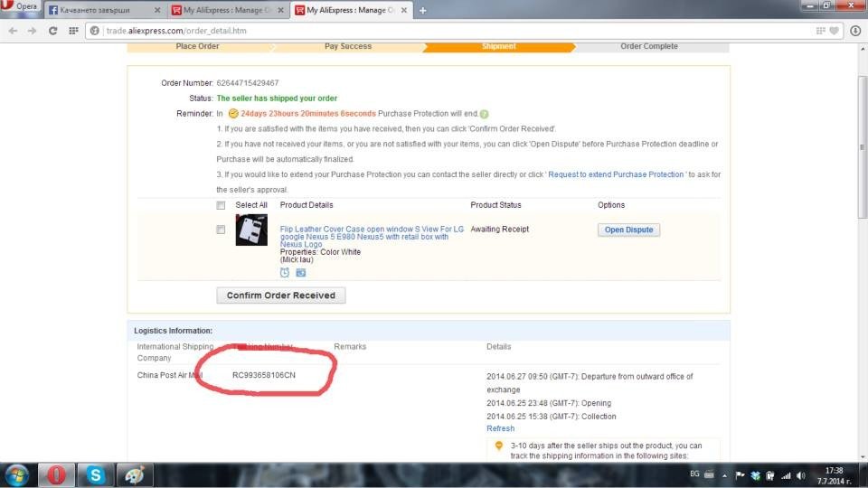The width and height of the screenshot is (868, 488).
Task: Click the volume speaker icon in system tray
Action: (x=801, y=475)
